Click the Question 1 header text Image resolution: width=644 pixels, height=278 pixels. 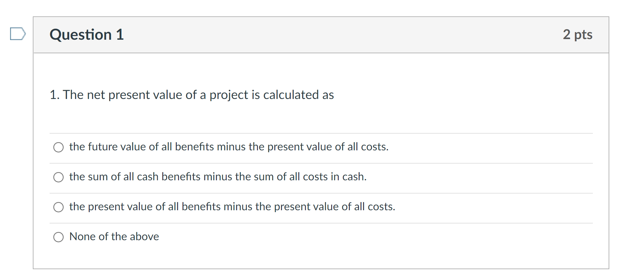tap(86, 35)
